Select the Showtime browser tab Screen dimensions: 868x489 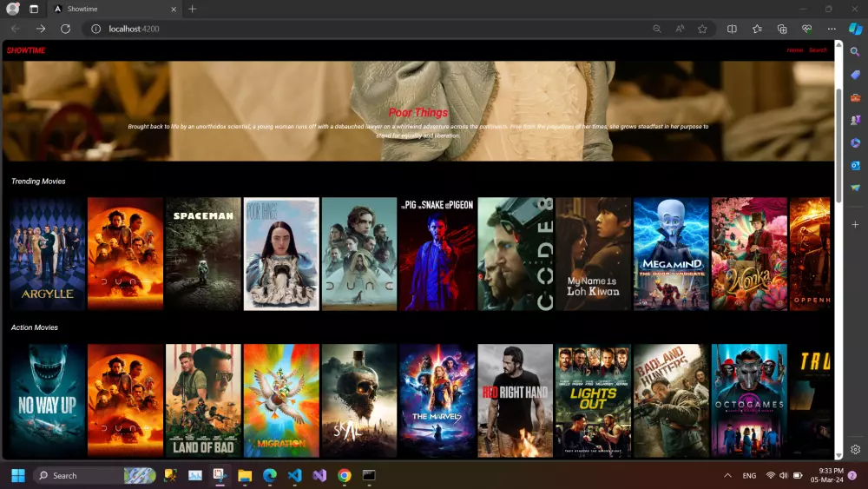click(114, 9)
